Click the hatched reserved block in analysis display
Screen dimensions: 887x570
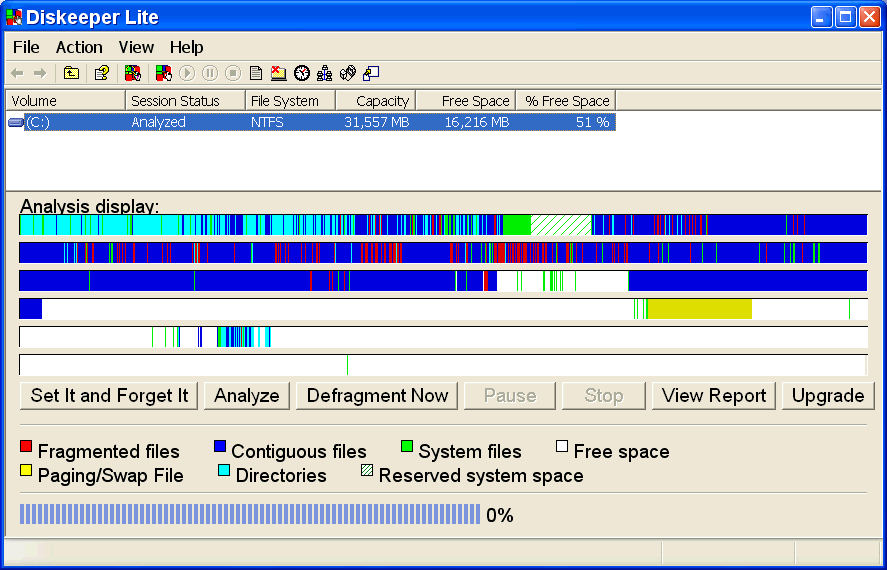[x=561, y=224]
